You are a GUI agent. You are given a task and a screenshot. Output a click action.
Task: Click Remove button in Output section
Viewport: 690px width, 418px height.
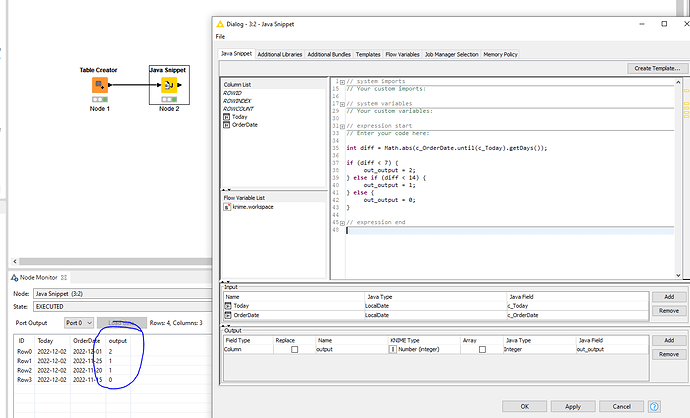click(669, 354)
